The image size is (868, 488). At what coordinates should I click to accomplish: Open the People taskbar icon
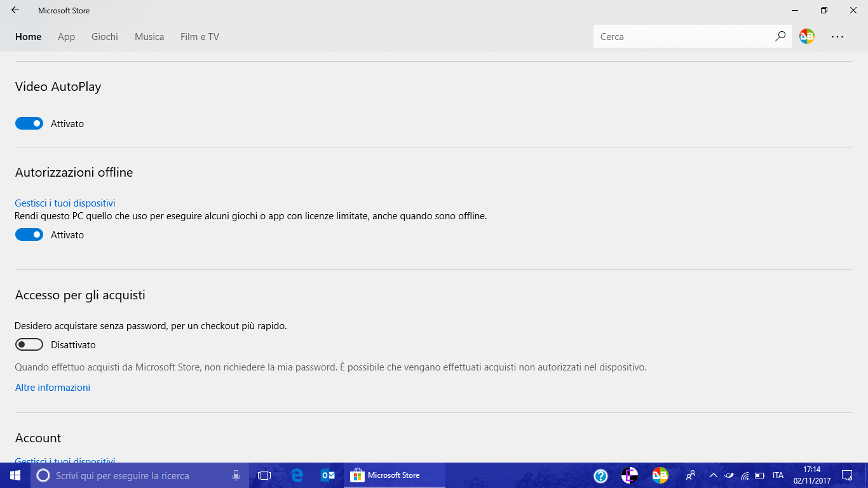pos(691,475)
